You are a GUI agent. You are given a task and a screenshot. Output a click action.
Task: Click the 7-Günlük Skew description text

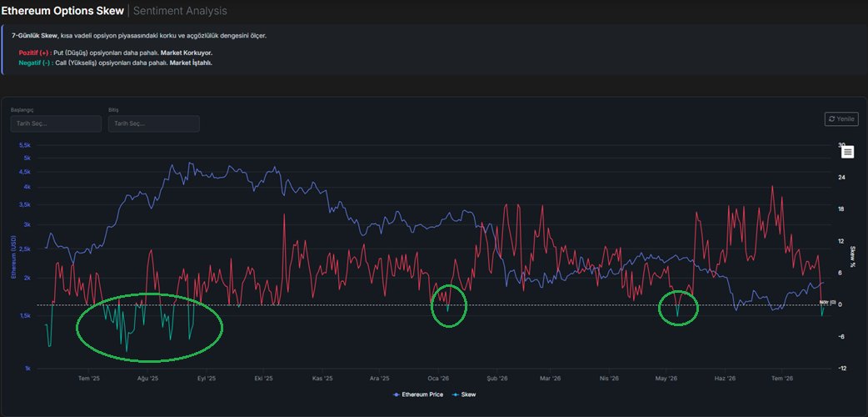139,36
